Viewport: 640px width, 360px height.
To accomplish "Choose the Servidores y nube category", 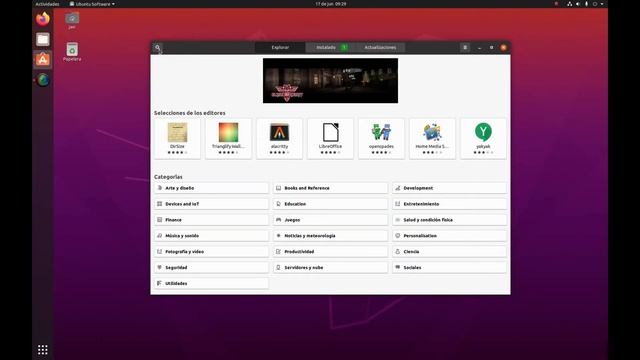I will (330, 268).
